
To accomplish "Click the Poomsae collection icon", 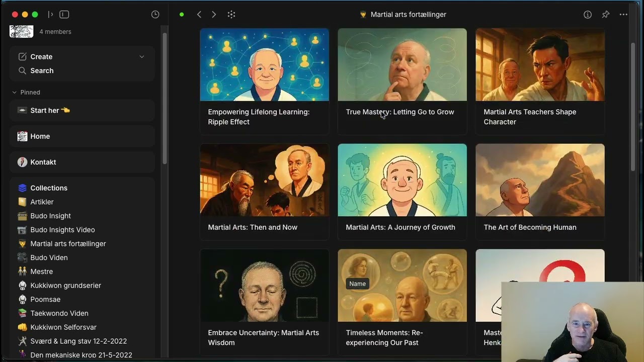I will [x=22, y=299].
